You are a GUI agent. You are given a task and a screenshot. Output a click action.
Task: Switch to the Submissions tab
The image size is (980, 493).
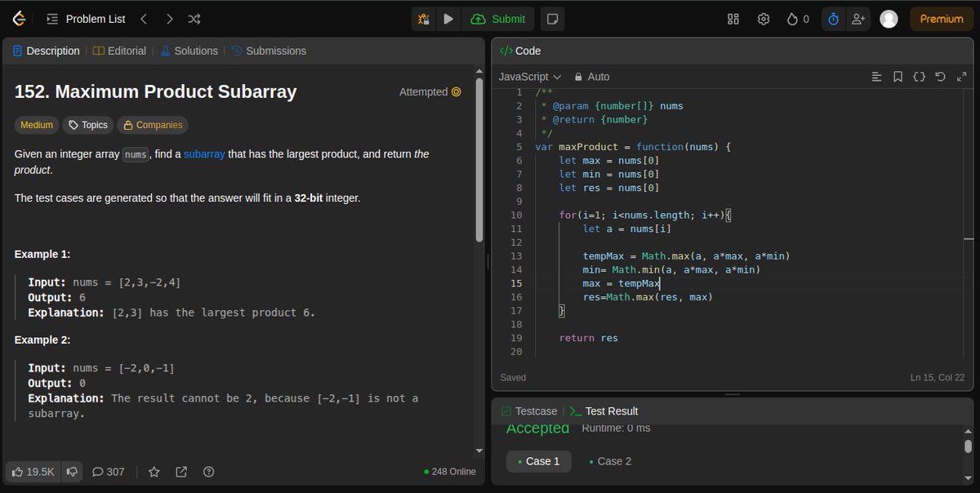click(269, 51)
